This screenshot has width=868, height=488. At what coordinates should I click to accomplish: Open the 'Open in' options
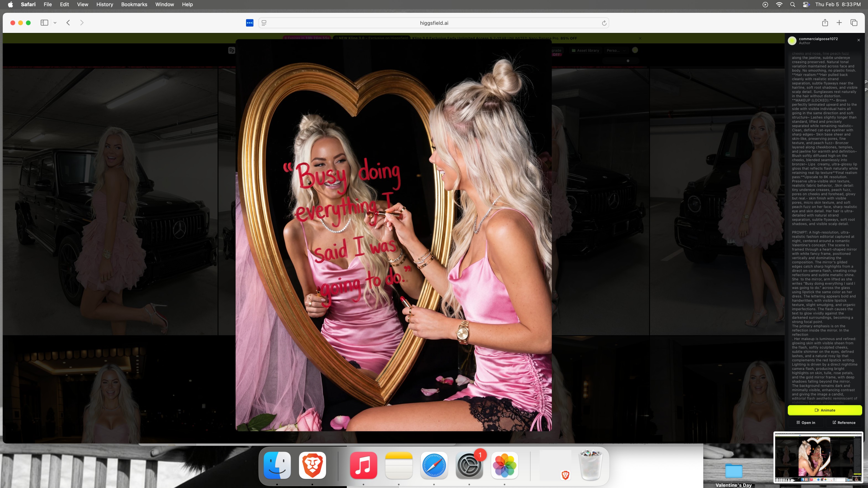click(x=806, y=422)
